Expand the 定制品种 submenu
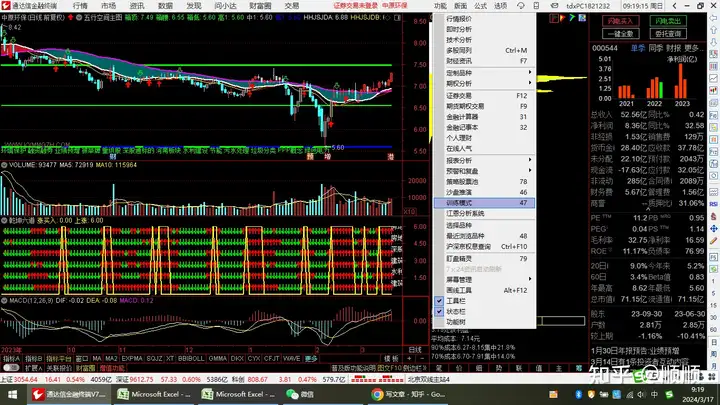 pos(484,73)
